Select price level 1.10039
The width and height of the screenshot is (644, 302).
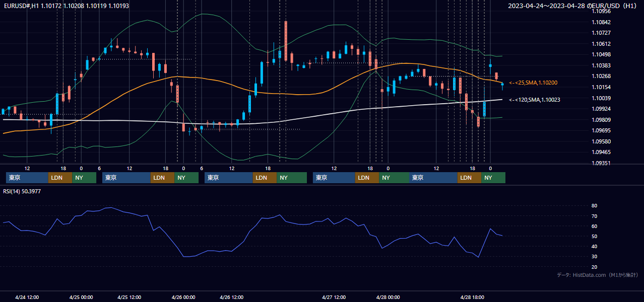(x=601, y=98)
